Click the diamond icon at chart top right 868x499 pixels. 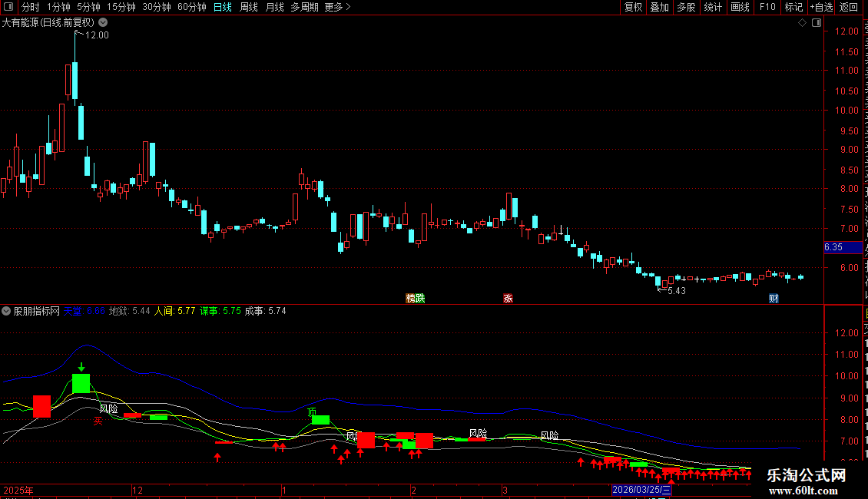(802, 23)
